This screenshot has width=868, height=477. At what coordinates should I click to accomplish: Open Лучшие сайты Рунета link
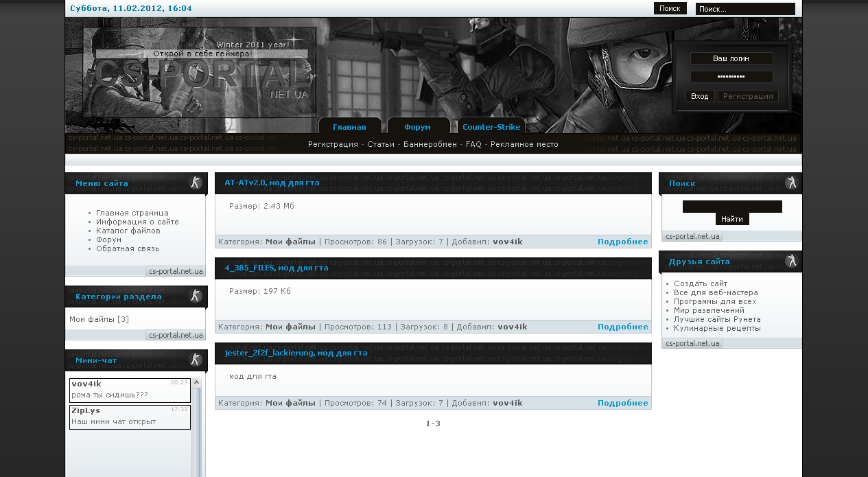(717, 319)
